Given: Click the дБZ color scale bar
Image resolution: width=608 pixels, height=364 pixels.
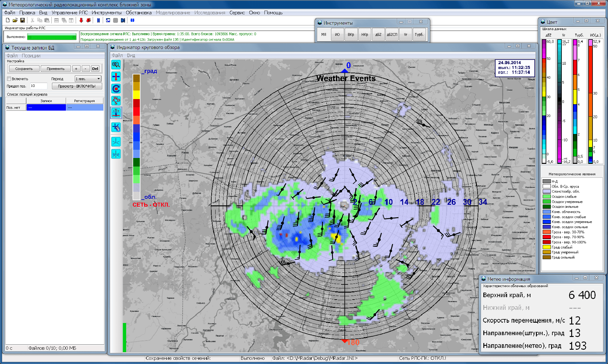Looking at the screenshot, I should point(544,101).
